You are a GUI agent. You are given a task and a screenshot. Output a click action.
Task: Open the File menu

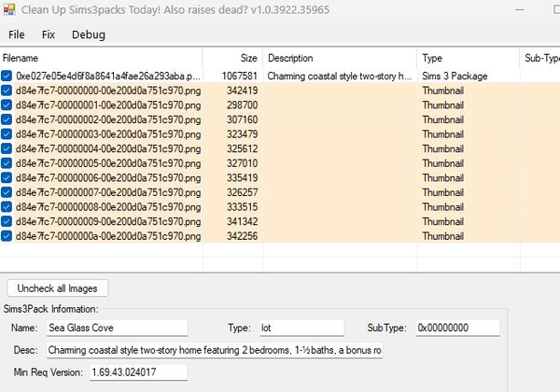(17, 35)
